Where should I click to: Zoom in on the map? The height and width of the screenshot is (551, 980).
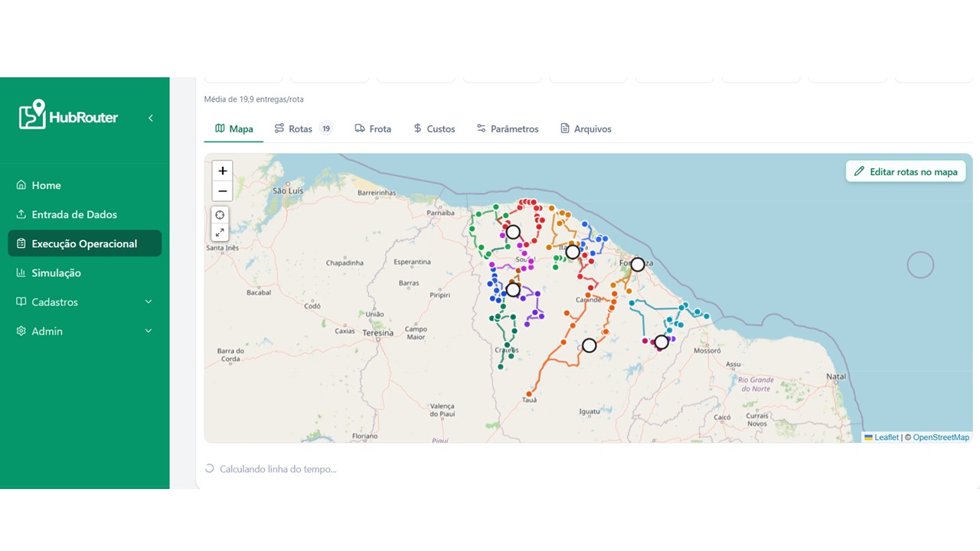pos(222,171)
